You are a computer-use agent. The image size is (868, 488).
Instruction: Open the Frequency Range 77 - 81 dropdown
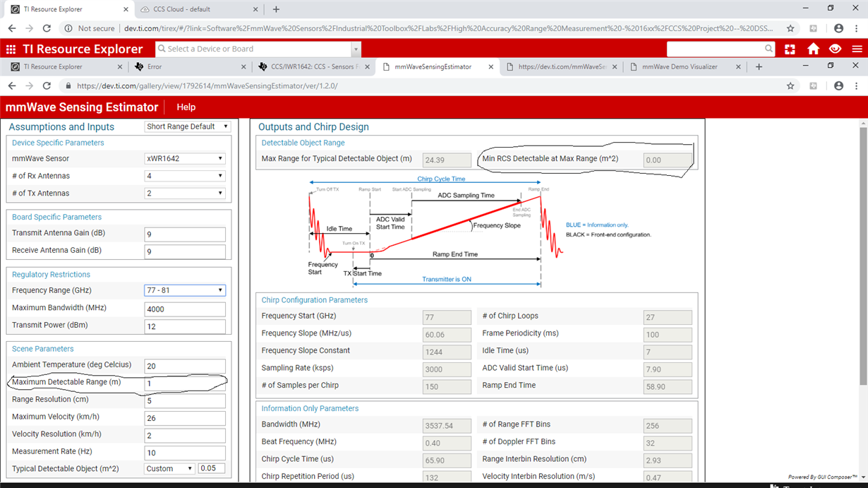click(185, 290)
